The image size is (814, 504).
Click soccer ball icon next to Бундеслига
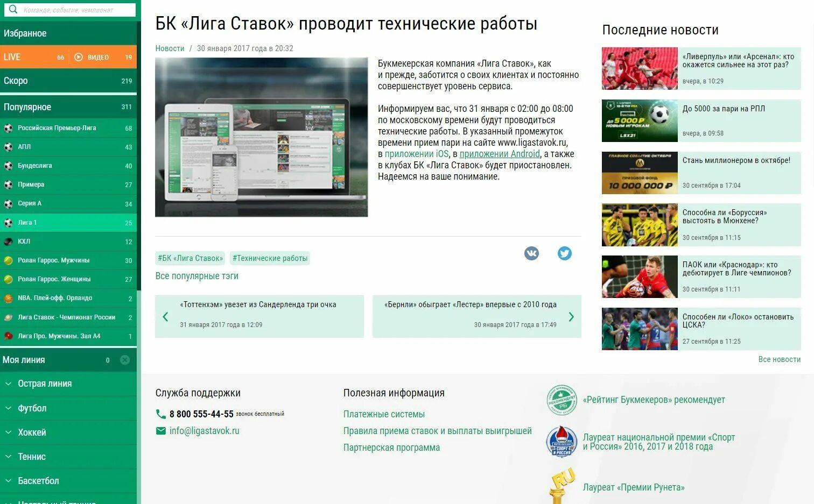8,166
